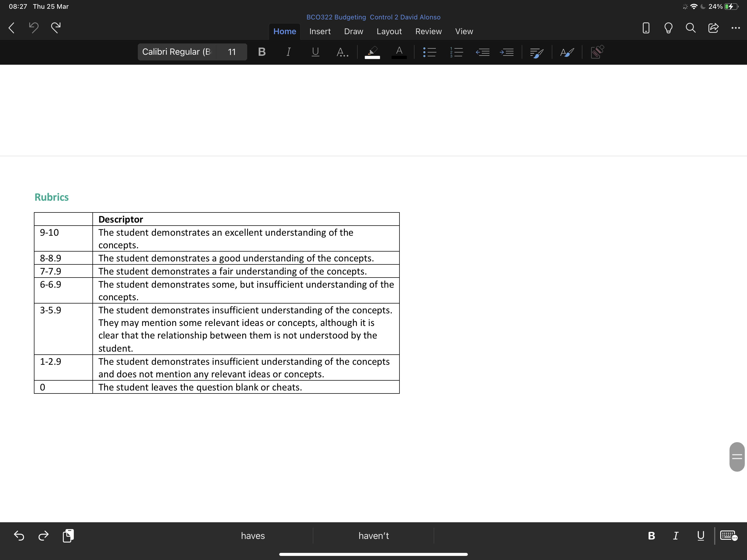The image size is (747, 560).
Task: Open the Calibri Regular font dropdown
Action: click(177, 52)
